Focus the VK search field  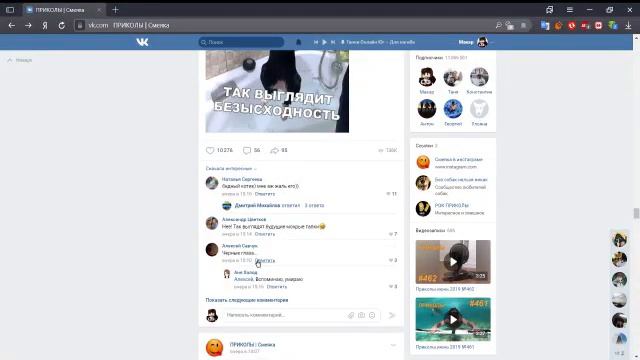(241, 42)
